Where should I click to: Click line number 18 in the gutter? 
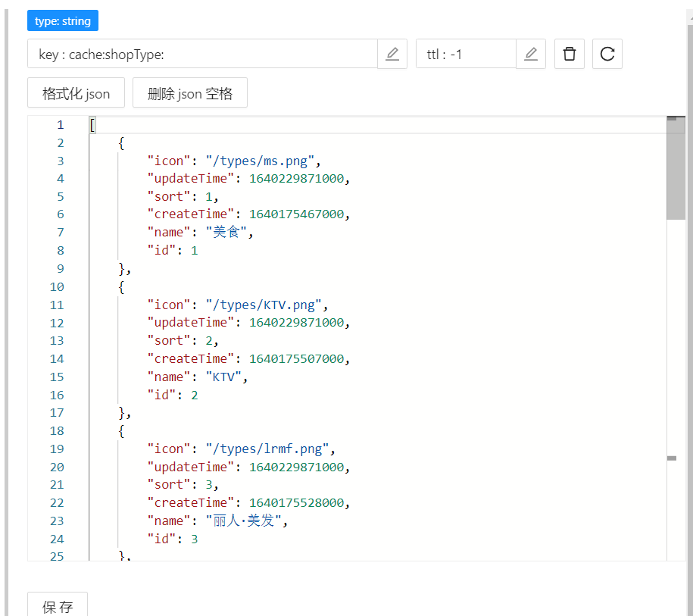coord(57,430)
